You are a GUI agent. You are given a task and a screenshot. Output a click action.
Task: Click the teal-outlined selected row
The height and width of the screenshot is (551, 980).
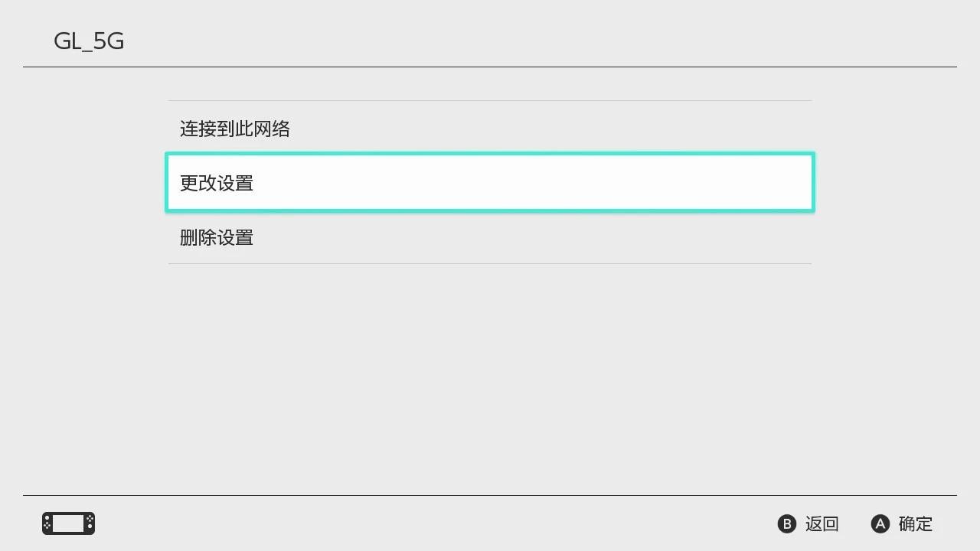pyautogui.click(x=490, y=183)
